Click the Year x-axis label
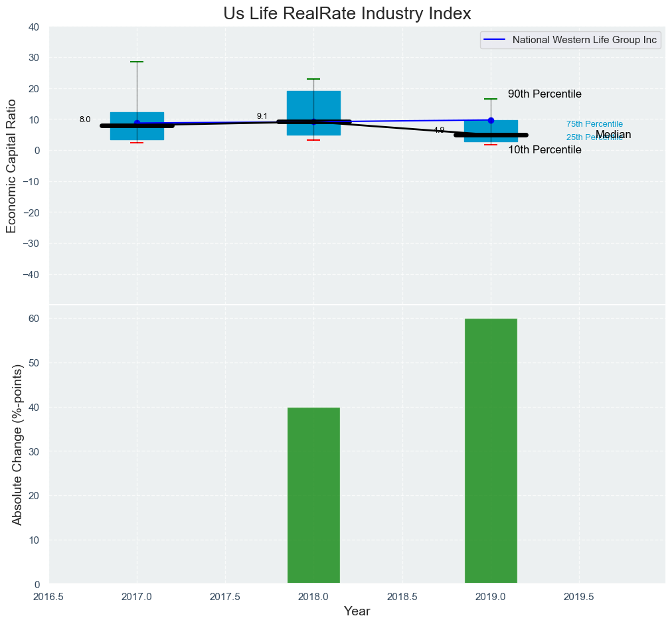672x624 pixels. click(357, 611)
